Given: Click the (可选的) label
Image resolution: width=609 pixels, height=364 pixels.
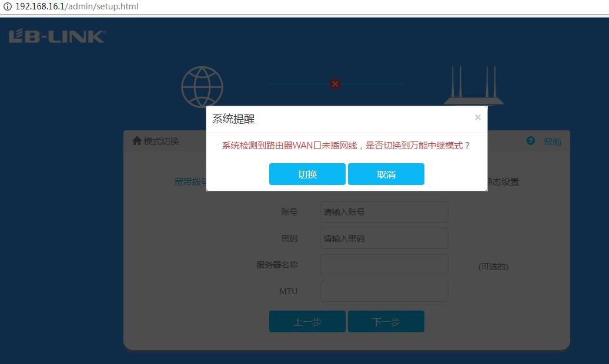Looking at the screenshot, I should pyautogui.click(x=493, y=267).
